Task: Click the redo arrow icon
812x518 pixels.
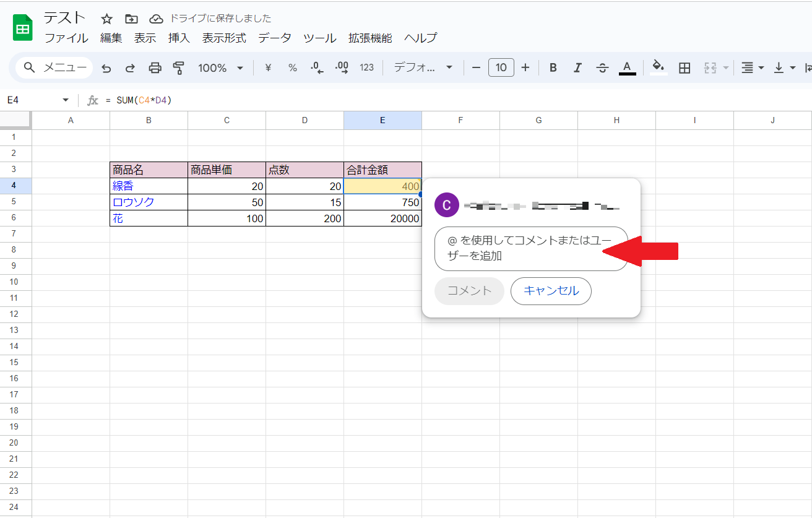Action: pos(130,68)
